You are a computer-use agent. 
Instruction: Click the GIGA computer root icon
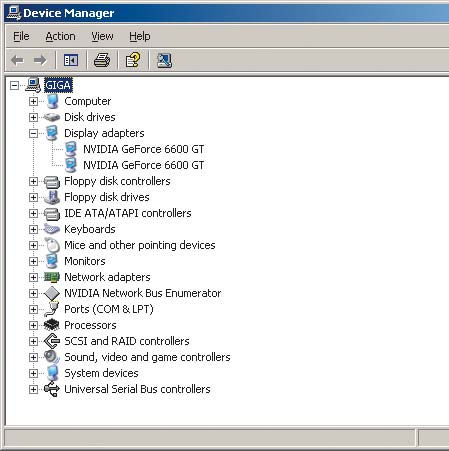[33, 85]
